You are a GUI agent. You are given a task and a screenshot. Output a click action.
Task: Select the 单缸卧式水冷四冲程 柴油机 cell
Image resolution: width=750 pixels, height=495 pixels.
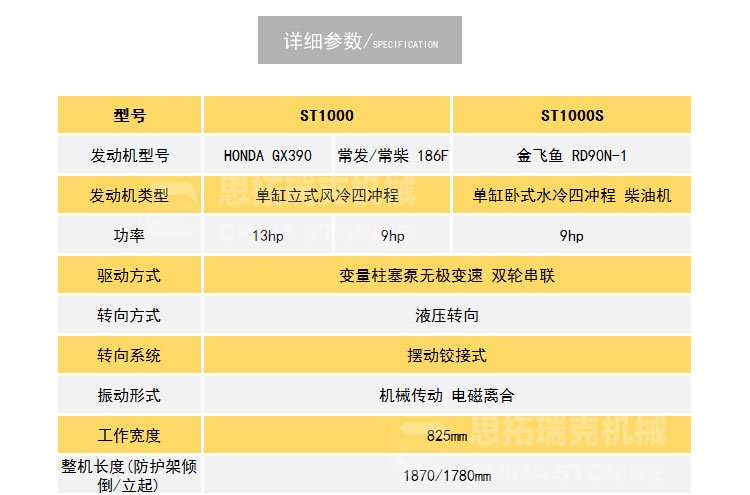(x=571, y=196)
